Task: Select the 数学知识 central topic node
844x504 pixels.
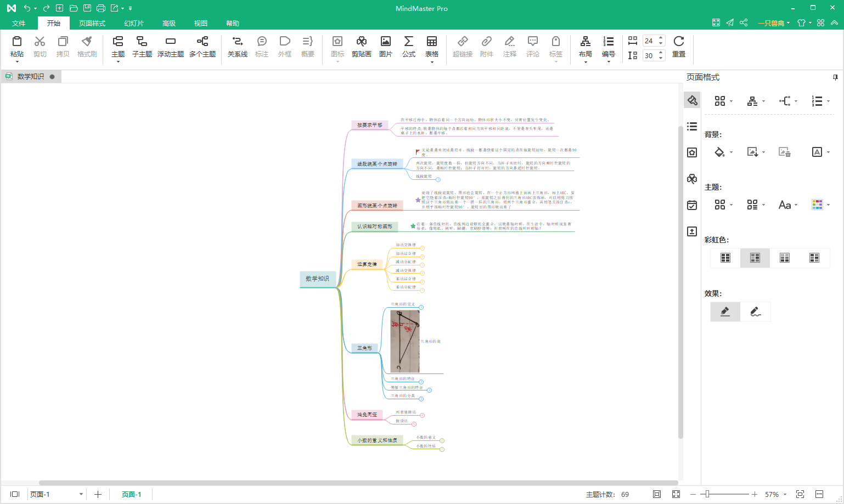Action: [317, 279]
